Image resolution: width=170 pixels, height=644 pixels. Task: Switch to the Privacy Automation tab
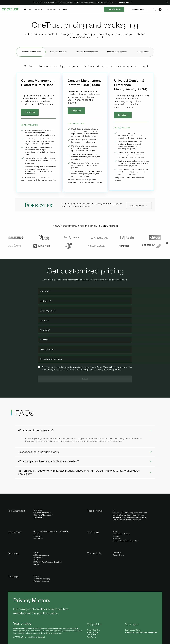[x=58, y=52]
